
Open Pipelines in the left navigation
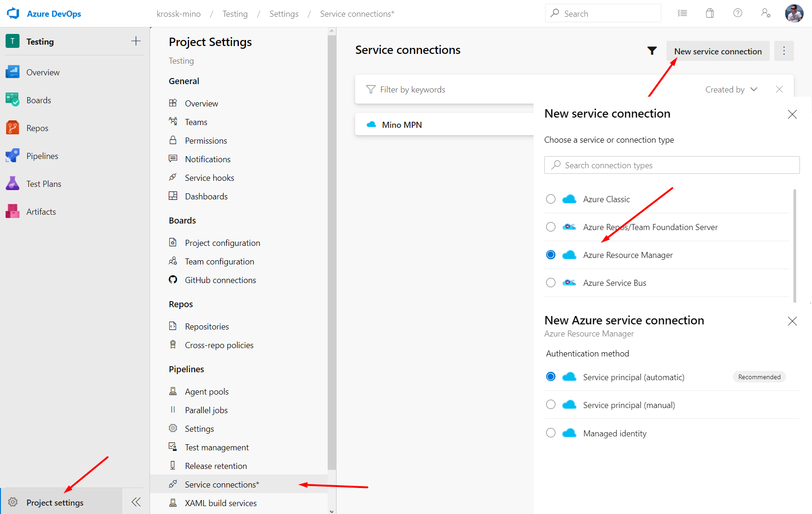pos(42,156)
